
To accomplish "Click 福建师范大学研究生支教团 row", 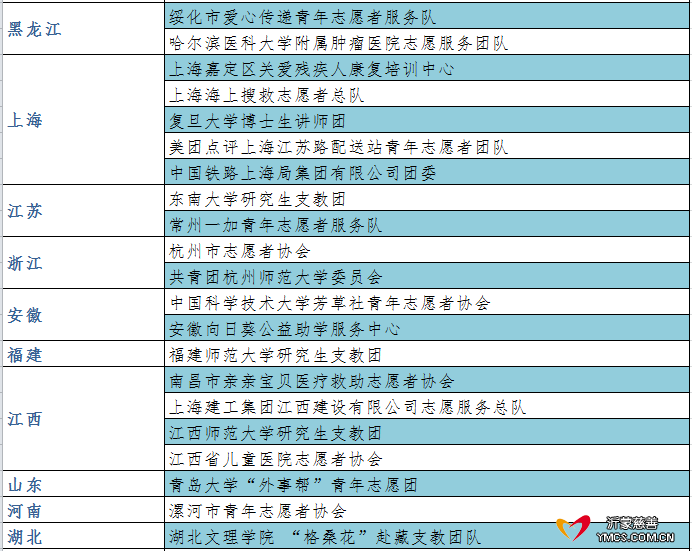I will [427, 354].
